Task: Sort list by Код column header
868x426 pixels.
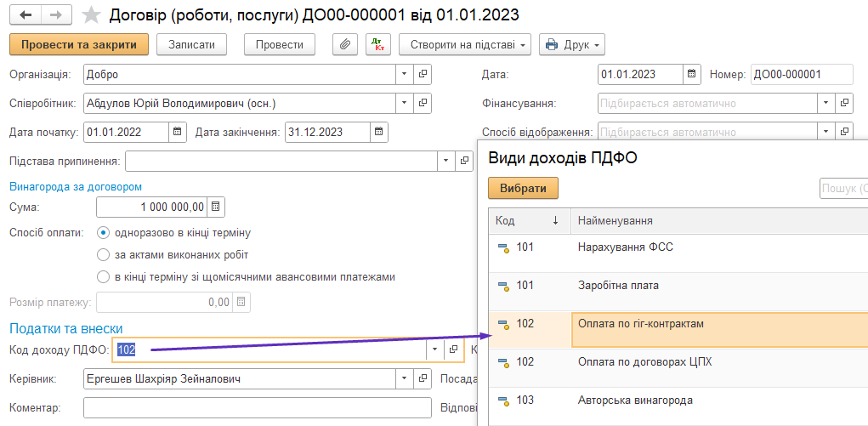Action: 528,221
